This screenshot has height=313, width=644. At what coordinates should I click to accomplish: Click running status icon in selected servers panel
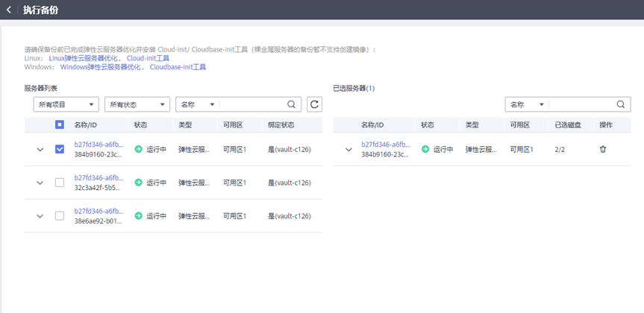(425, 149)
